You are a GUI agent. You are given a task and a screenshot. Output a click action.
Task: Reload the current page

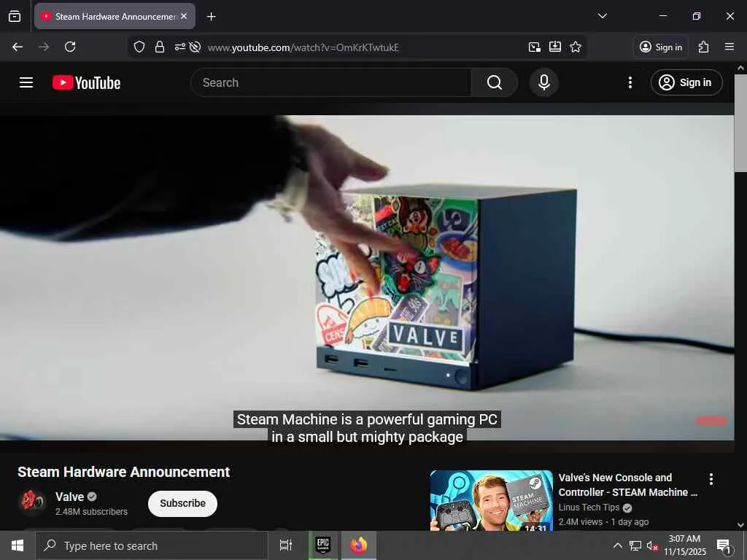tap(70, 47)
